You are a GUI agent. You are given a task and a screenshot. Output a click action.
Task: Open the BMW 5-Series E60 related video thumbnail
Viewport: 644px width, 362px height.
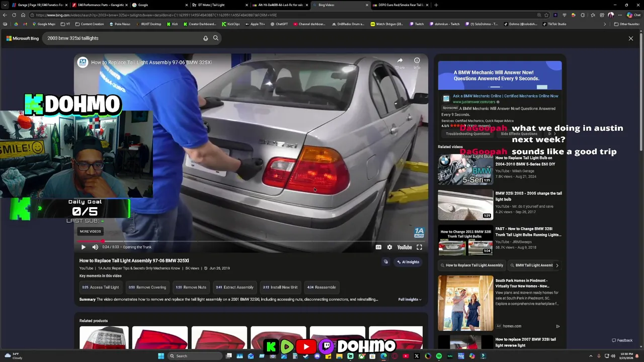(x=465, y=169)
